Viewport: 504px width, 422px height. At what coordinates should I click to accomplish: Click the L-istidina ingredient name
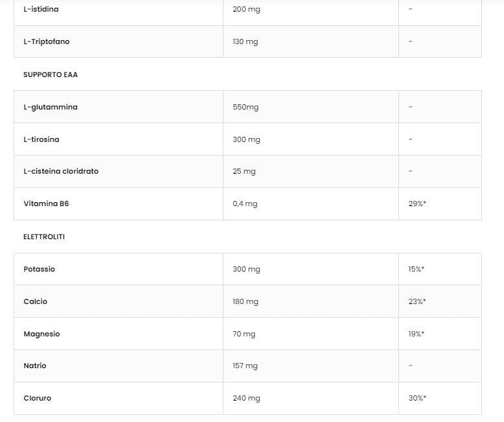tap(41, 9)
